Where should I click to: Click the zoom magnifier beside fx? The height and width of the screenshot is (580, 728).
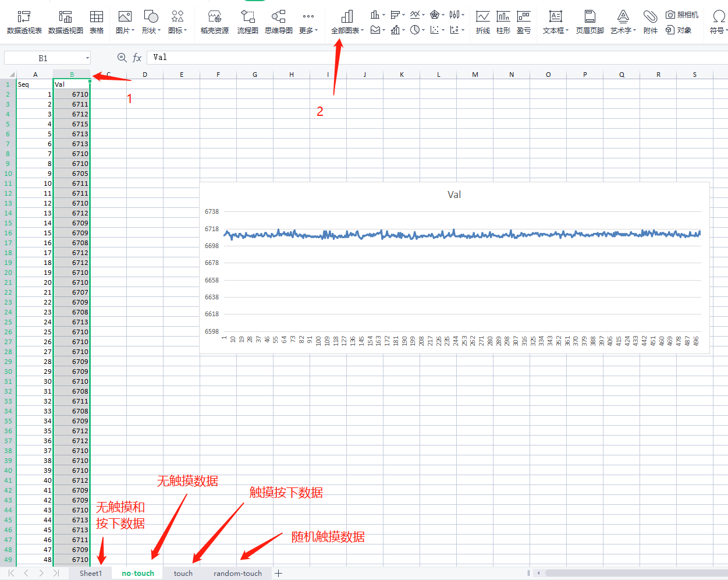pyautogui.click(x=122, y=58)
